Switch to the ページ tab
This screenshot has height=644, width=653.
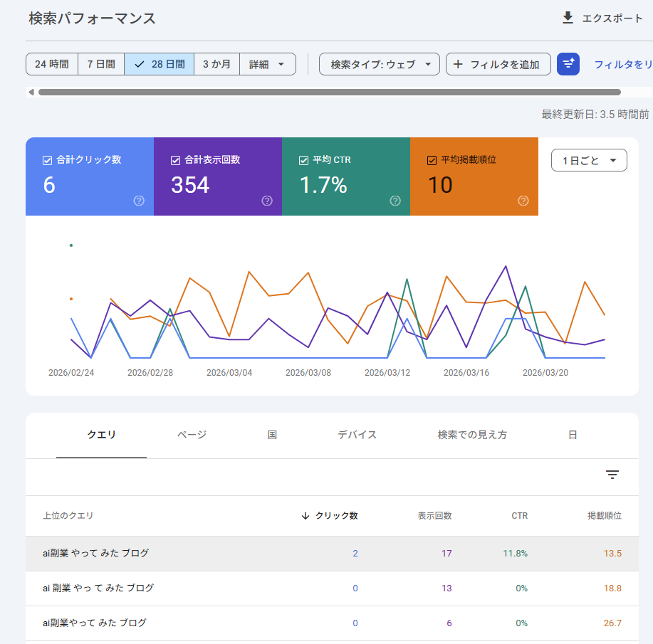(x=191, y=435)
